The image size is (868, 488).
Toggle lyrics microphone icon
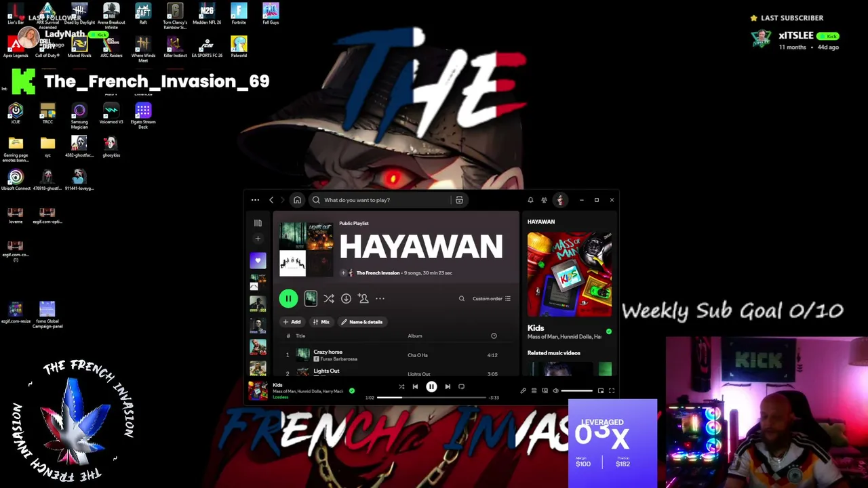click(523, 390)
